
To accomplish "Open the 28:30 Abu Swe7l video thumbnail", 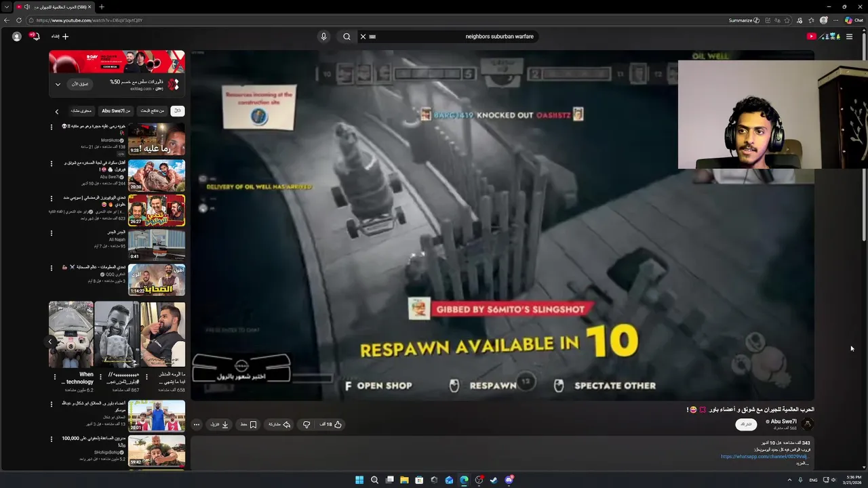I will coord(157,175).
